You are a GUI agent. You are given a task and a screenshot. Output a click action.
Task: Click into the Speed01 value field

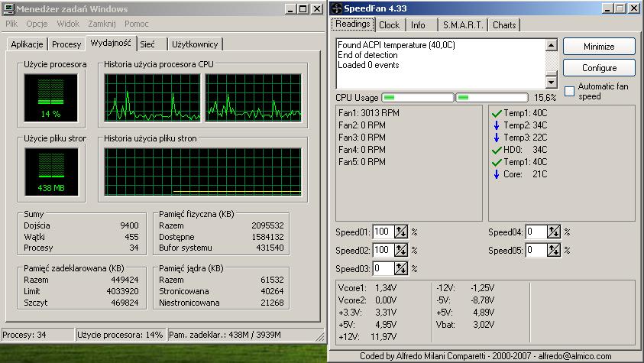point(383,232)
